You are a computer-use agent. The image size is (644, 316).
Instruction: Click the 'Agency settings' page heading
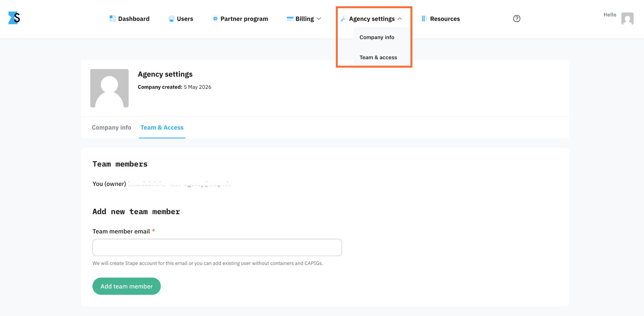pos(165,74)
